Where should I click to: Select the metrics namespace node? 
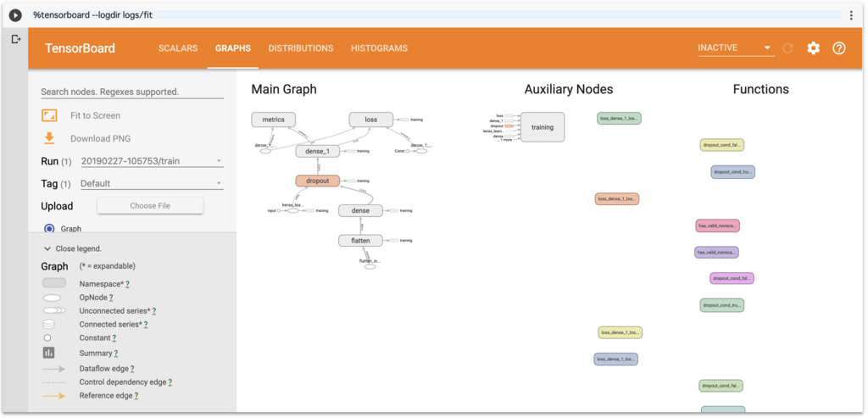(274, 119)
